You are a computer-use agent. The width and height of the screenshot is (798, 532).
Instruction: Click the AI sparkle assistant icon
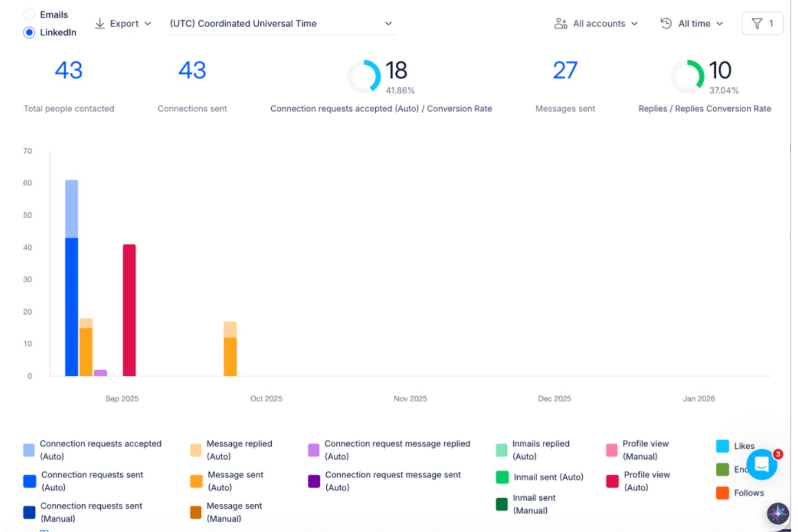(x=778, y=513)
